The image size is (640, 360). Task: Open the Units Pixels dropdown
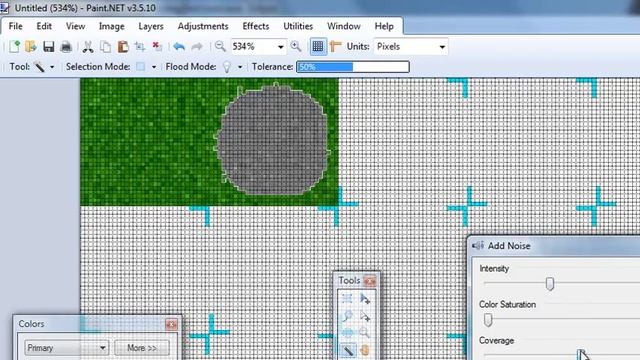tap(442, 47)
